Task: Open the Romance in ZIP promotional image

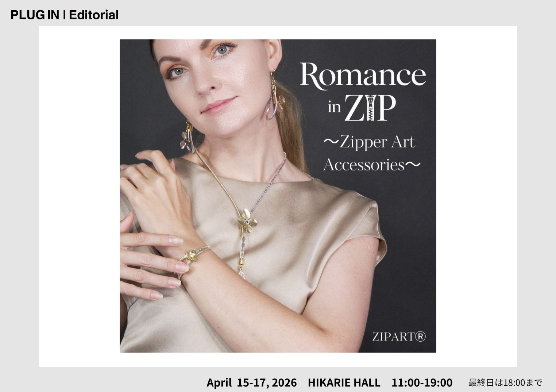Action: pyautogui.click(x=278, y=196)
